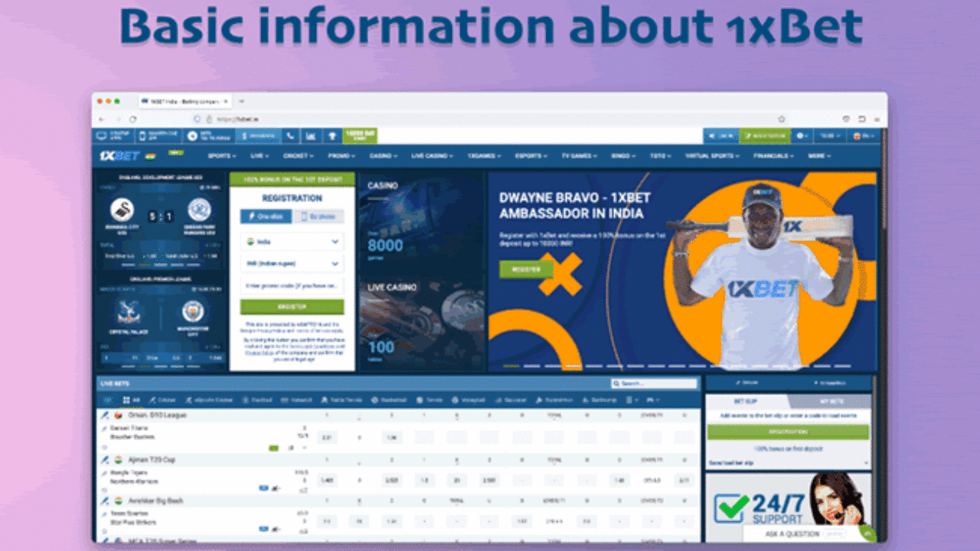Viewport: 980px width, 551px height.
Task: Click the Tennis sport filter
Action: point(430,400)
